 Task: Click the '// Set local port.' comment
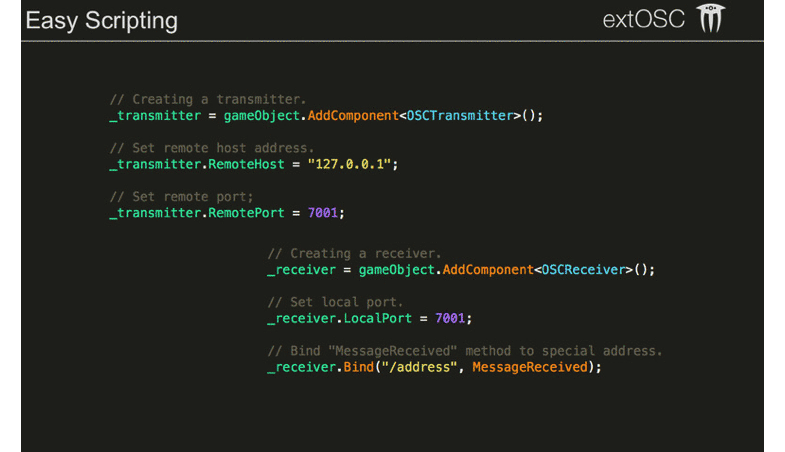[335, 302]
